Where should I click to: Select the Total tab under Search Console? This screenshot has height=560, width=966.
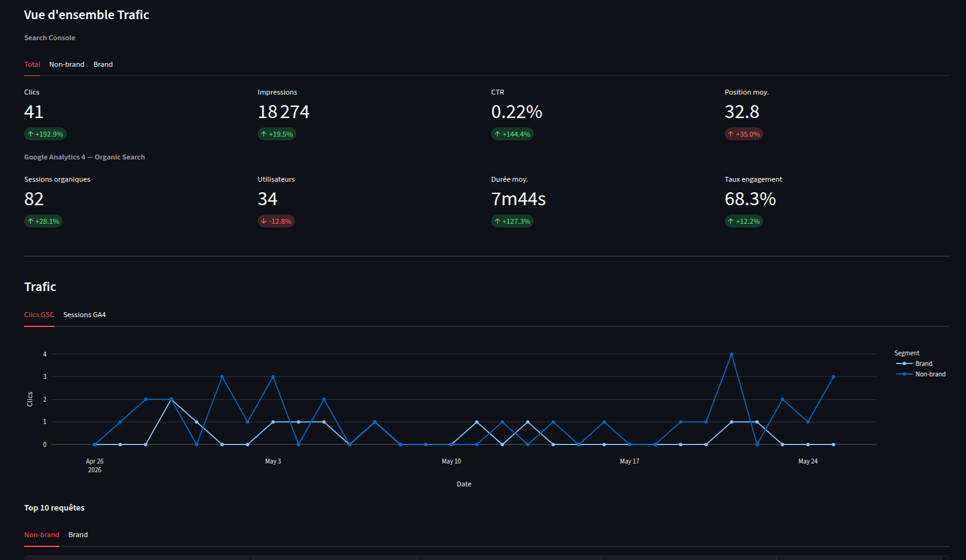[x=32, y=64]
